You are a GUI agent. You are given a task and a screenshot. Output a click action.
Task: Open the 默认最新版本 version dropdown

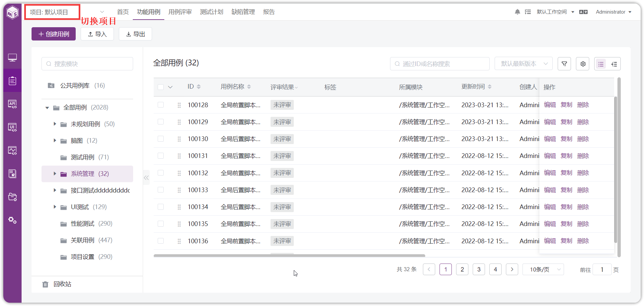523,64
